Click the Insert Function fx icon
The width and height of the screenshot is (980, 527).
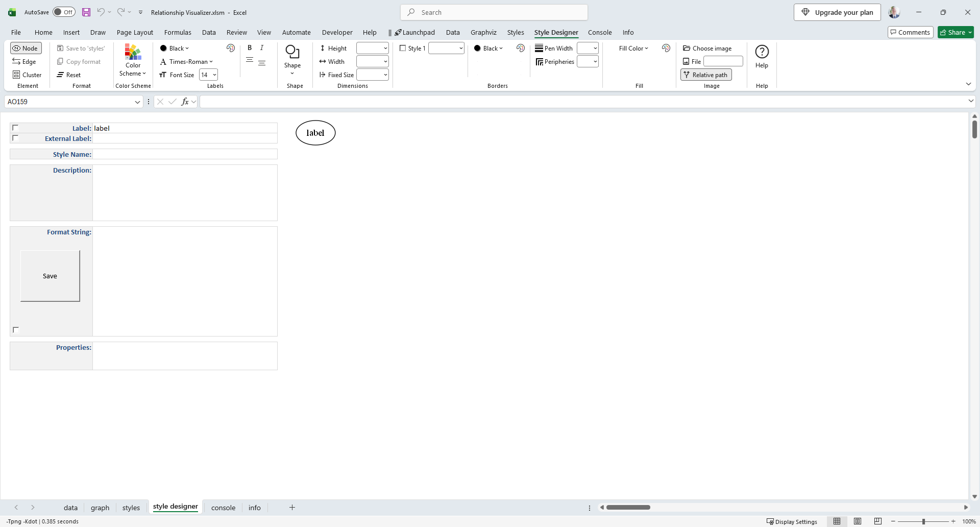coord(185,102)
